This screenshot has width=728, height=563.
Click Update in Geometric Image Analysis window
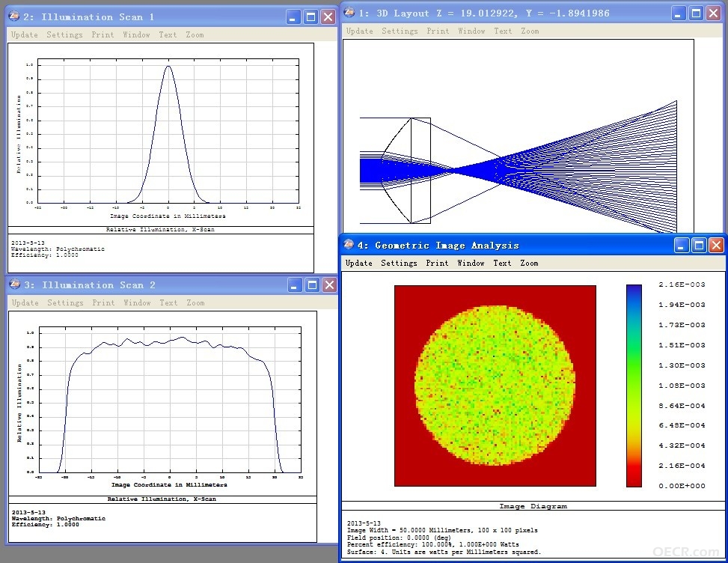pos(359,263)
